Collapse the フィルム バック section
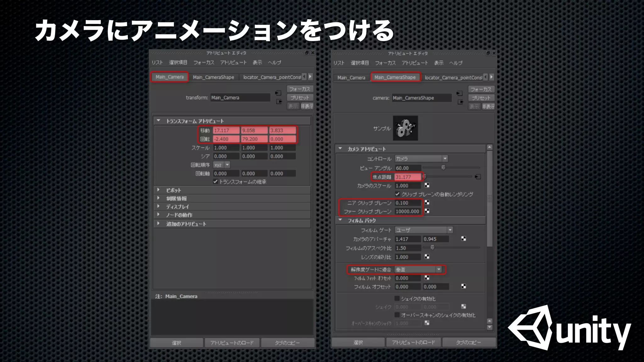This screenshot has height=362, width=644. coord(340,220)
